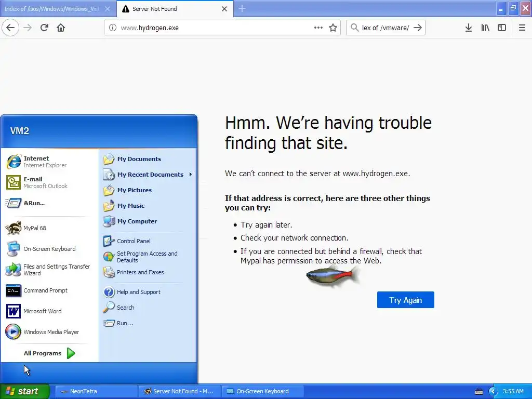Go back with the browser back arrow
Image resolution: width=532 pixels, height=399 pixels.
(10, 28)
